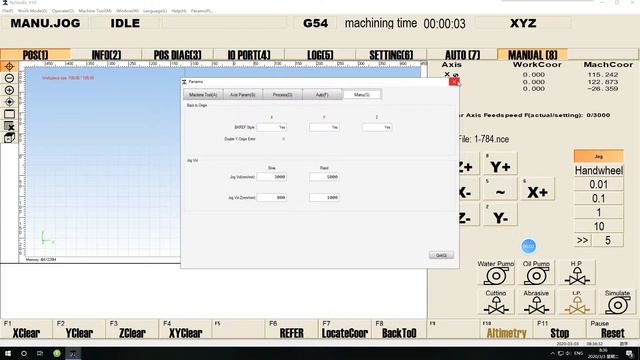Select the 0.01 step size

[x=598, y=184]
